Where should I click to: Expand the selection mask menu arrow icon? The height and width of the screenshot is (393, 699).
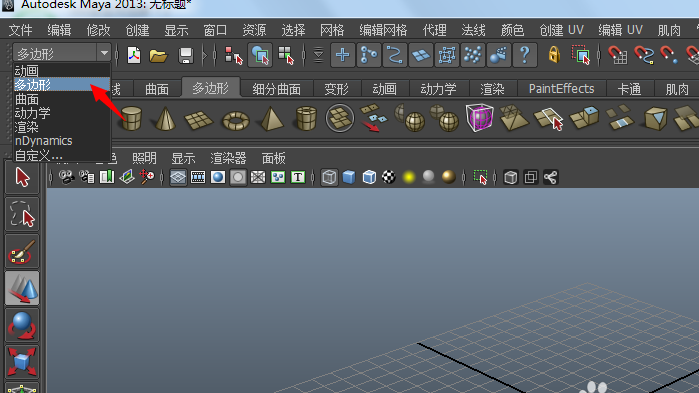click(x=318, y=55)
